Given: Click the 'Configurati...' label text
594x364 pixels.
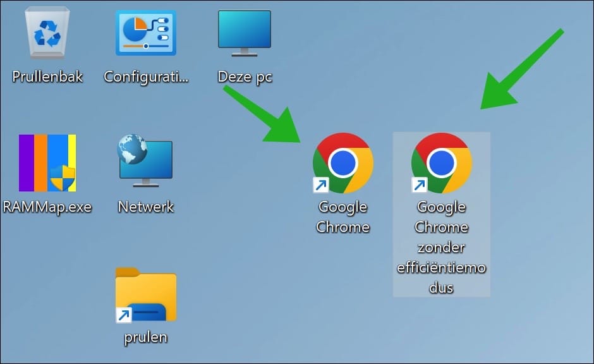Looking at the screenshot, I should pos(146,77).
